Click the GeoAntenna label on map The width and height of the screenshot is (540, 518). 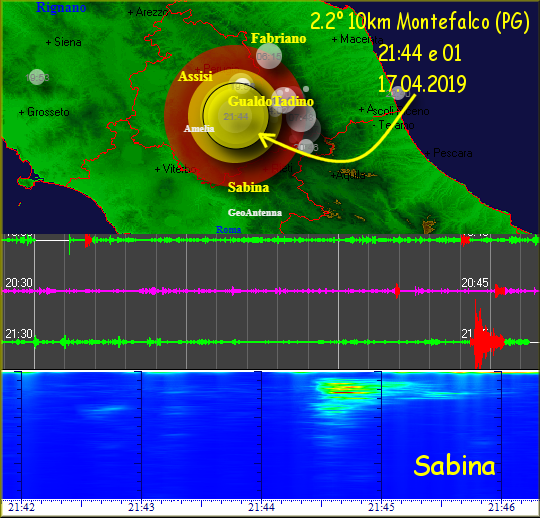click(255, 213)
